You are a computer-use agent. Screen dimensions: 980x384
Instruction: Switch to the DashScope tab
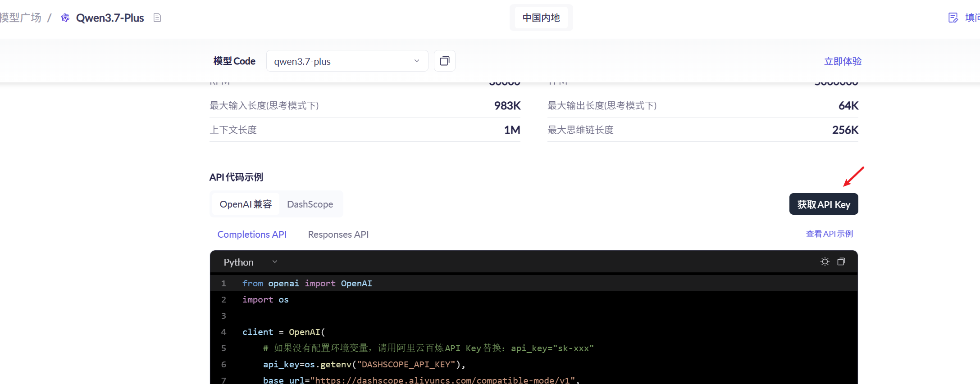click(310, 204)
